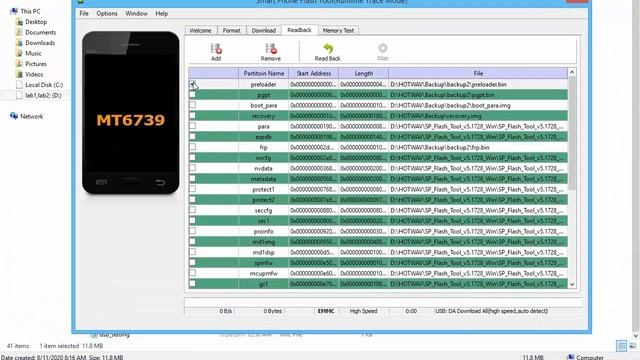The height and width of the screenshot is (360, 640).
Task: Check the metadata partition checkbox
Action: pyautogui.click(x=192, y=179)
